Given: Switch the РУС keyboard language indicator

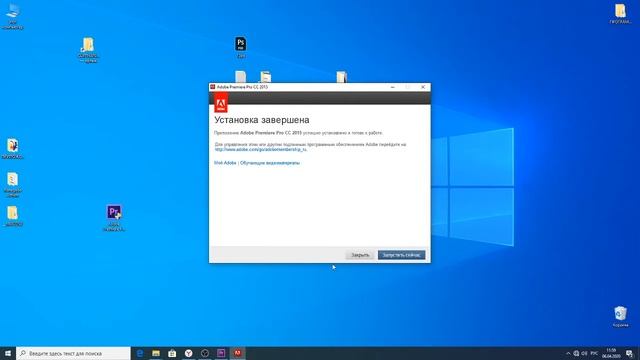Looking at the screenshot, I should tap(594, 353).
